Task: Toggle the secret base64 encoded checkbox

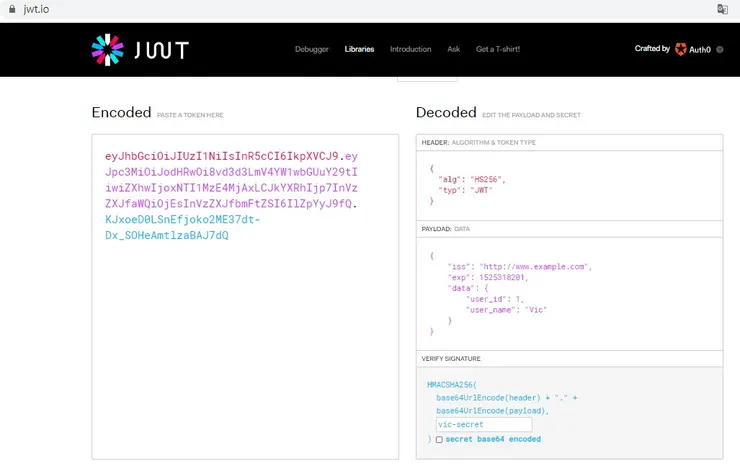Action: pos(439,440)
